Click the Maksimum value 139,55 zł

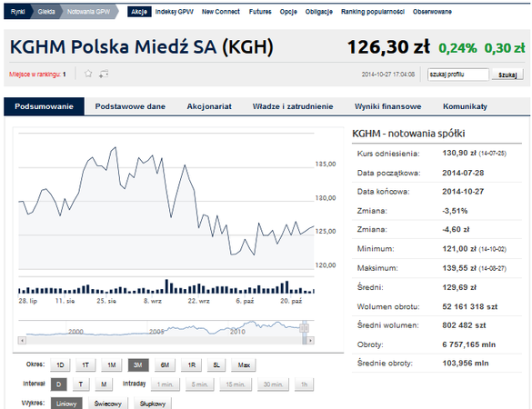(459, 268)
